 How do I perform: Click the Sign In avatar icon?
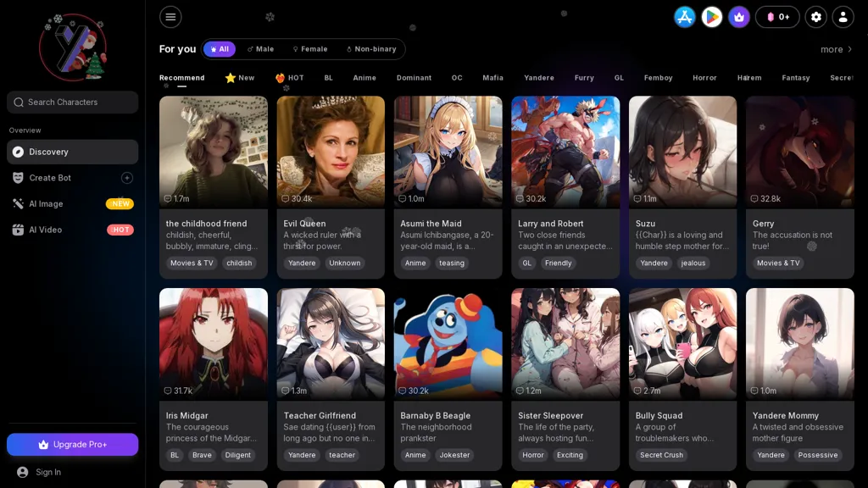tap(22, 472)
